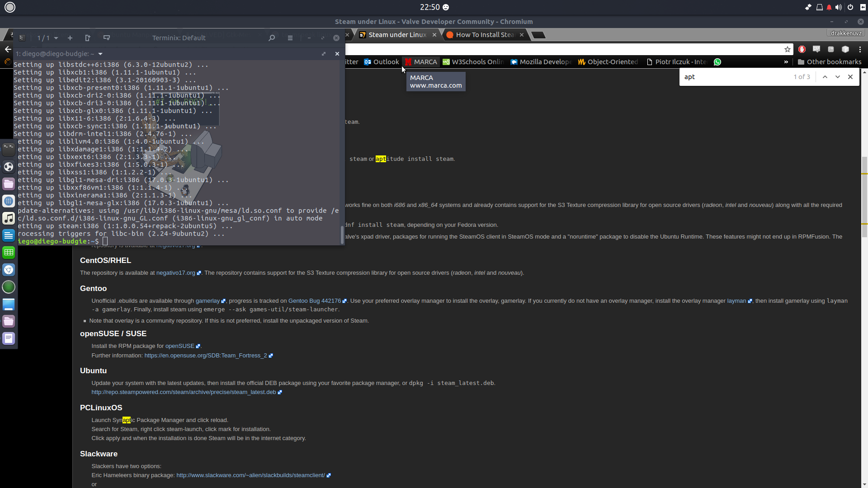Launch the soccer ball app in dock
The image size is (868, 488).
[x=9, y=166]
